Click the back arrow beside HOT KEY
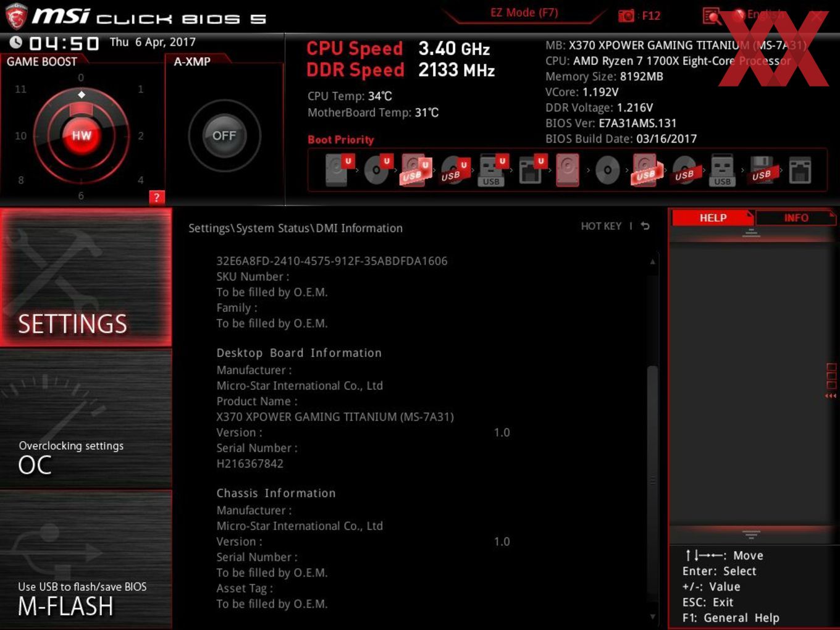 pos(645,226)
